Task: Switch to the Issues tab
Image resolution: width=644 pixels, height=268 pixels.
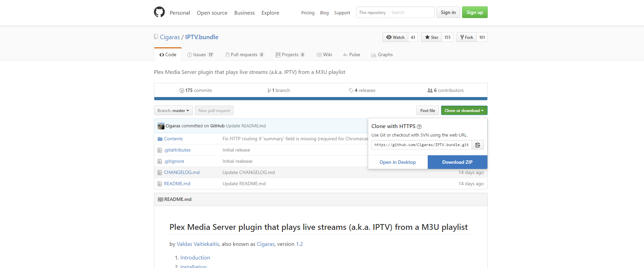Action: click(201, 54)
